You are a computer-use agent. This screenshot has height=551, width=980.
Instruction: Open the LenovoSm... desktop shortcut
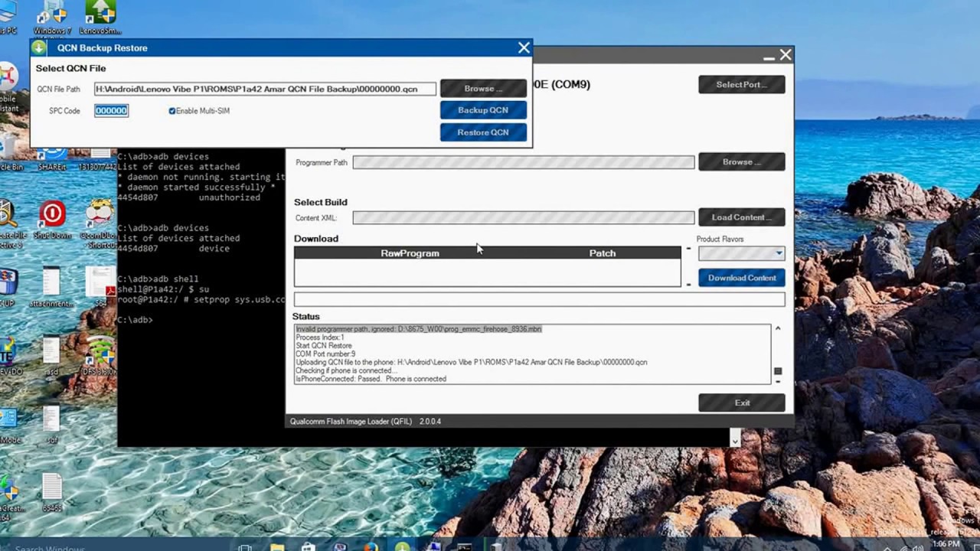click(100, 17)
